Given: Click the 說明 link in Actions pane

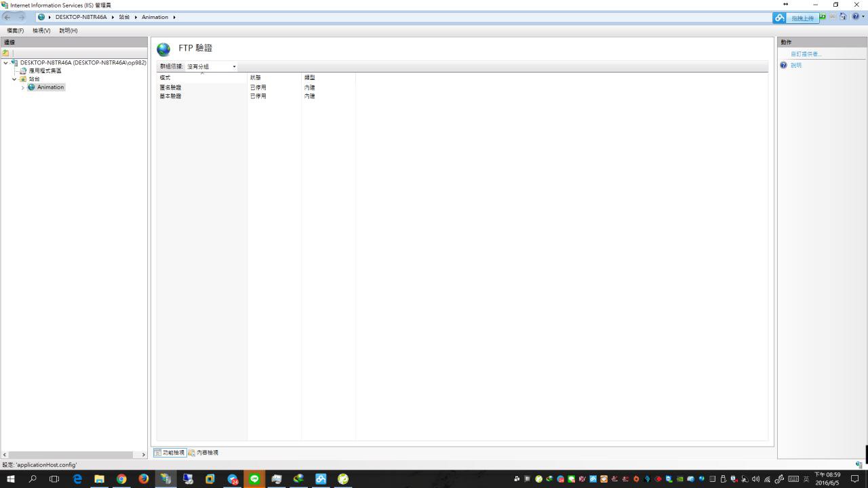Looking at the screenshot, I should (x=796, y=66).
